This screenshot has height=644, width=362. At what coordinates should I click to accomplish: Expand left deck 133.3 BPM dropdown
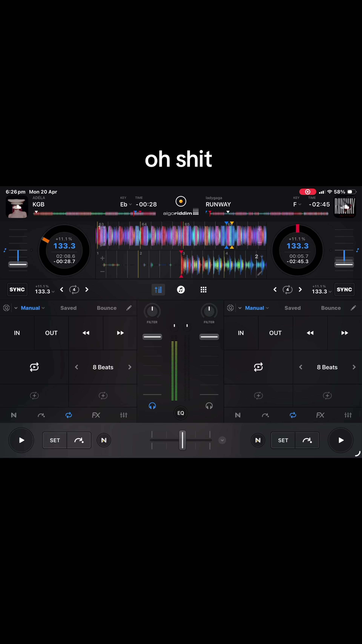45,291
